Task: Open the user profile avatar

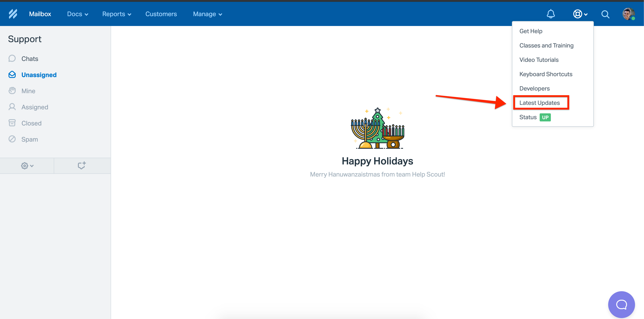Action: tap(628, 14)
